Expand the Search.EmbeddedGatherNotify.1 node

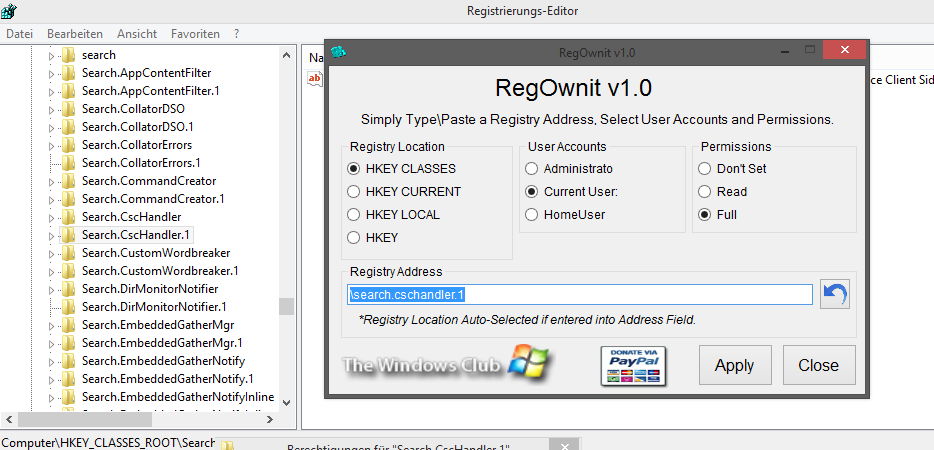point(51,380)
